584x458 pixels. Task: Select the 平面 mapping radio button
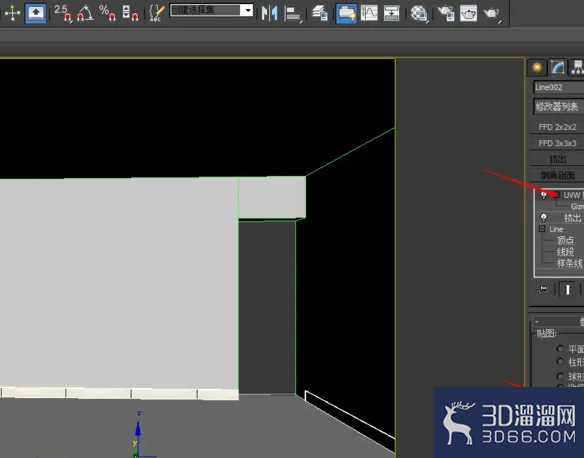pos(560,349)
